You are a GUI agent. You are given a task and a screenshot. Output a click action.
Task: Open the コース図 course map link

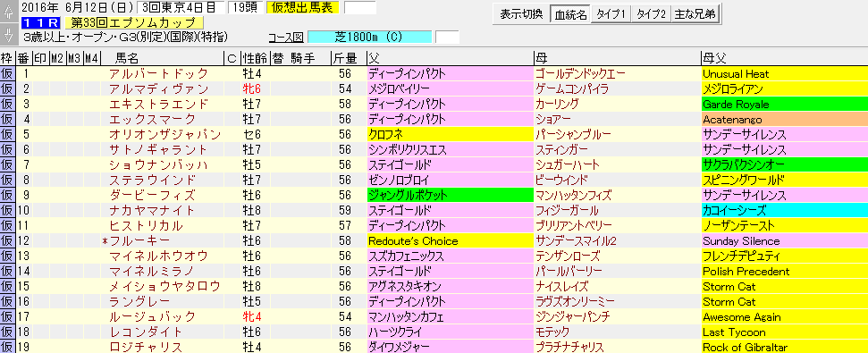pos(286,38)
